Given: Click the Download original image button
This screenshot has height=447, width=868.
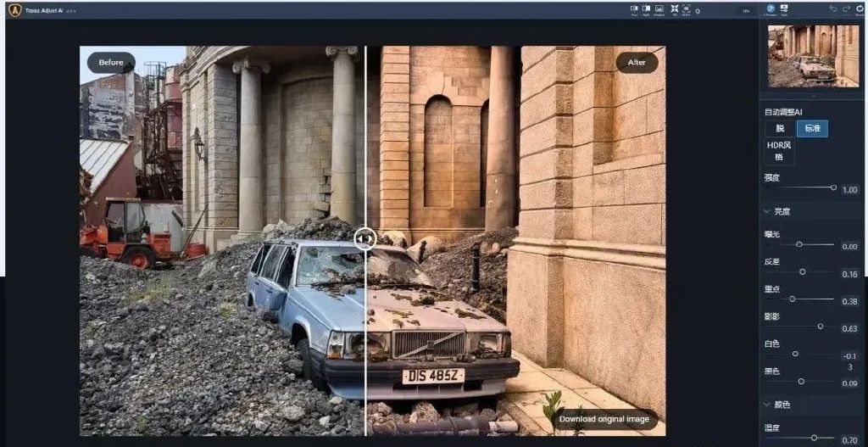Looking at the screenshot, I should pyautogui.click(x=604, y=419).
